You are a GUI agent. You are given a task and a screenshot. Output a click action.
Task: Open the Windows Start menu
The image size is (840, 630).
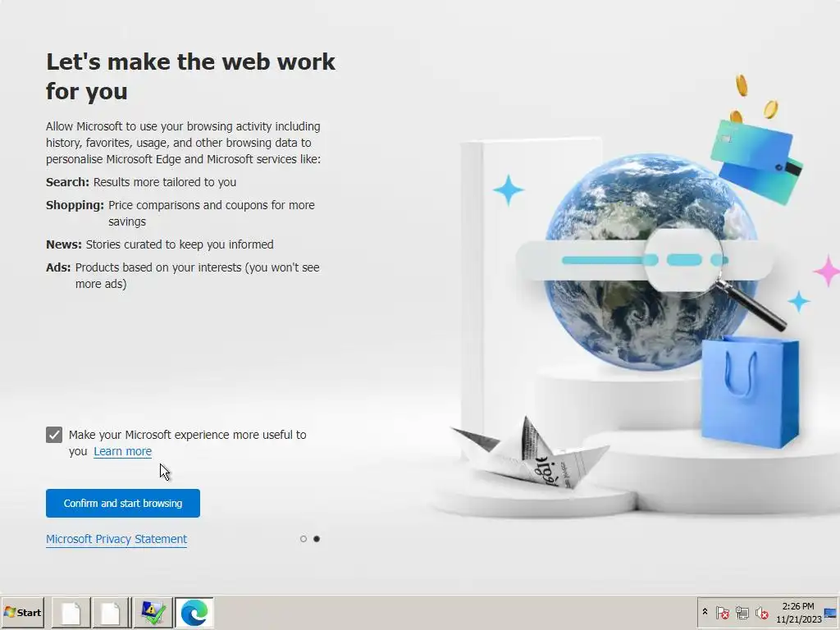[22, 612]
